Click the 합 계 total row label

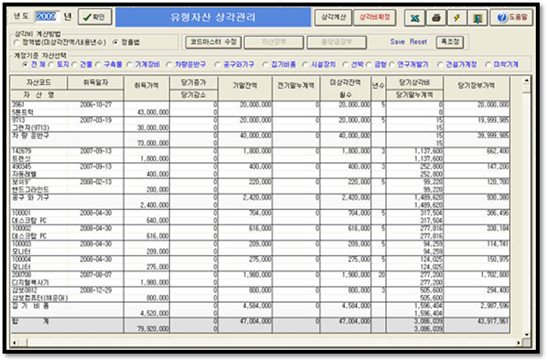30,321
